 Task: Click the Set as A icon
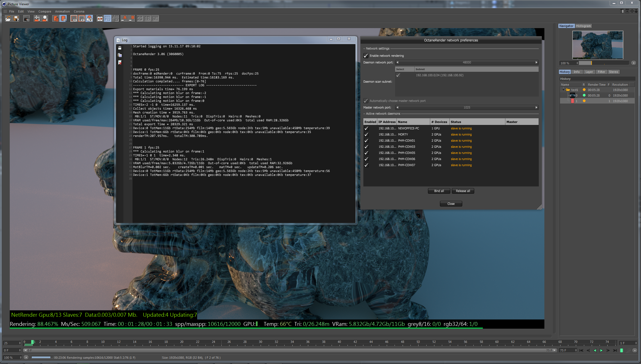(x=124, y=19)
